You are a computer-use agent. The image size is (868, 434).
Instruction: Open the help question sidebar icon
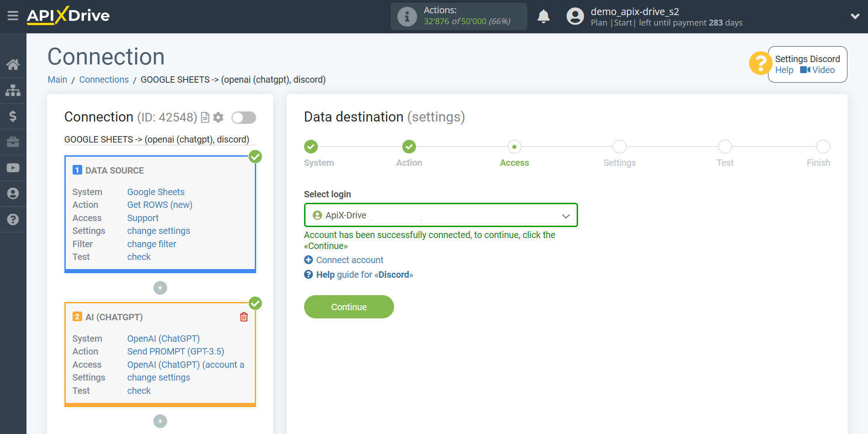[x=13, y=219]
